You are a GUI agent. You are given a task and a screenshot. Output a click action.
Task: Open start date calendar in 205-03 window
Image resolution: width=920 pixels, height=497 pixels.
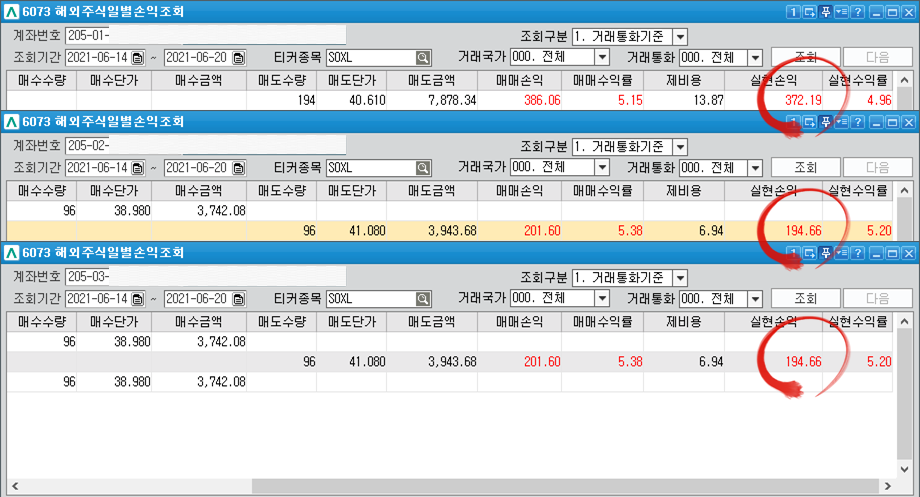(137, 299)
